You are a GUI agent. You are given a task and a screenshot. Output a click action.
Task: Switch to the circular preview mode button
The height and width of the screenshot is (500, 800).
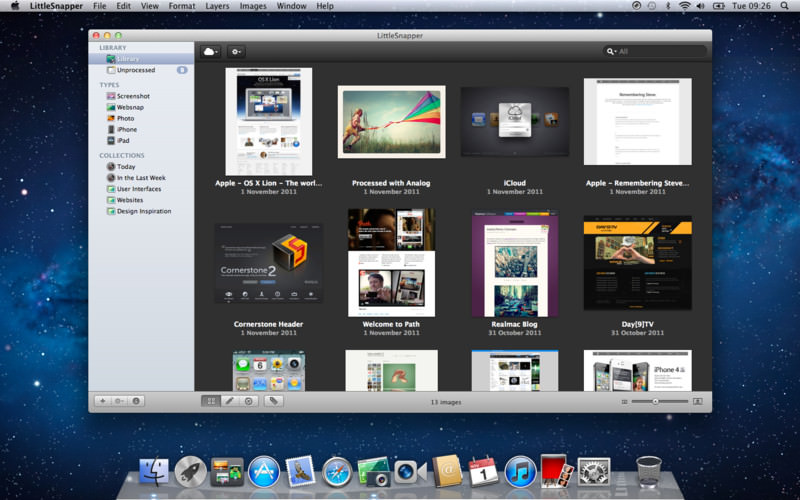point(248,401)
